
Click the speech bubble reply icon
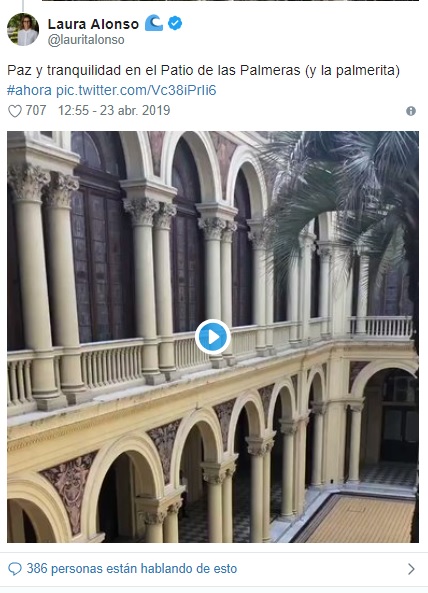click(x=15, y=569)
